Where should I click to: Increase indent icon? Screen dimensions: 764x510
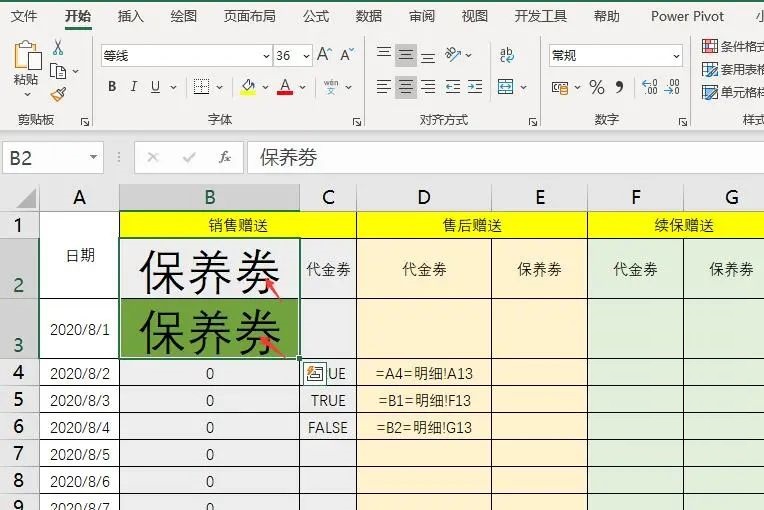tap(475, 87)
